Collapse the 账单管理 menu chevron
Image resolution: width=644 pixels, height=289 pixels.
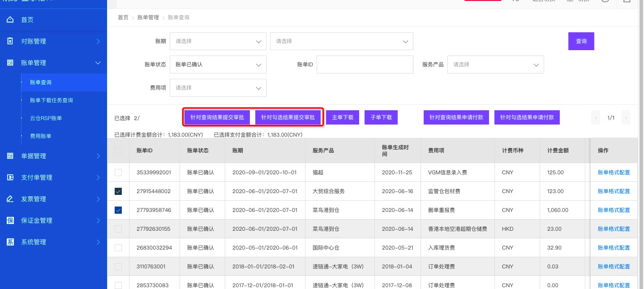click(98, 63)
